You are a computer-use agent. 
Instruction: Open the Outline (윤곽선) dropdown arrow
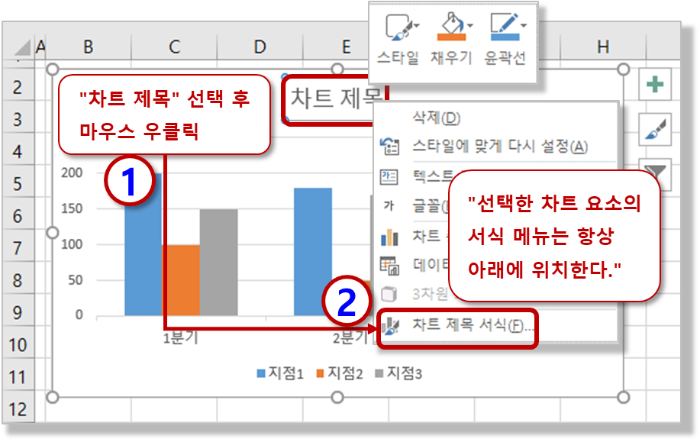pos(524,25)
